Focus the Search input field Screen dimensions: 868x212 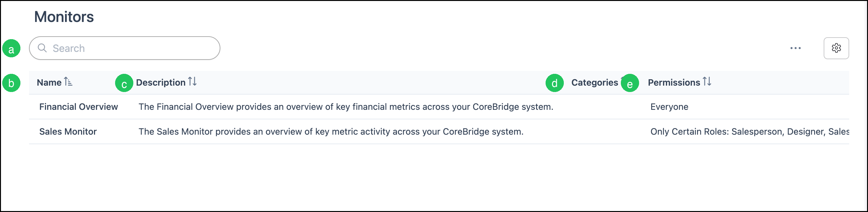click(125, 48)
